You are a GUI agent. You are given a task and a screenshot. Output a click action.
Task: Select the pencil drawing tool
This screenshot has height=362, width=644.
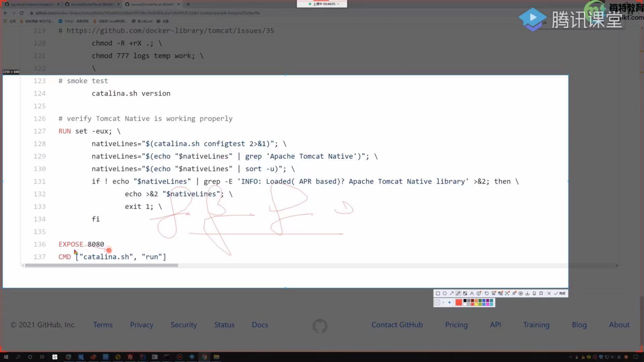458,293
